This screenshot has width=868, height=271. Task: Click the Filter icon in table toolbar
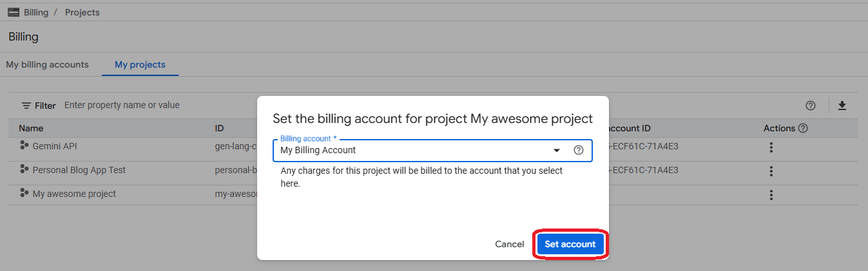(26, 106)
